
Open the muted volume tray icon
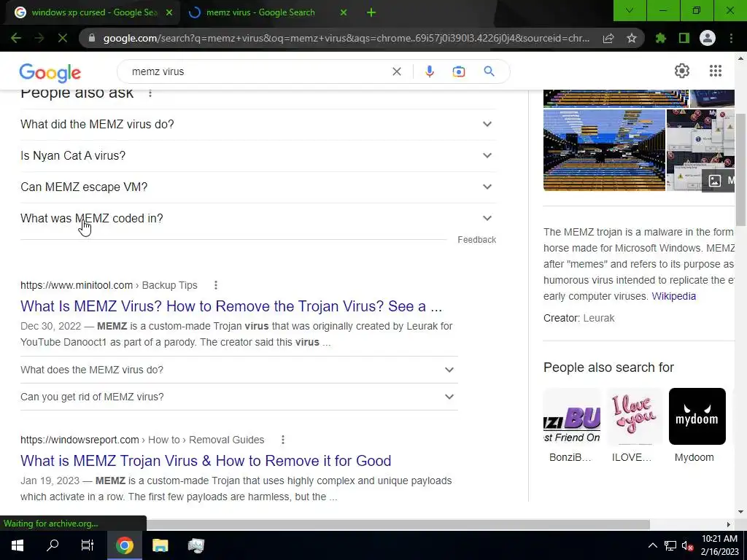tap(687, 545)
